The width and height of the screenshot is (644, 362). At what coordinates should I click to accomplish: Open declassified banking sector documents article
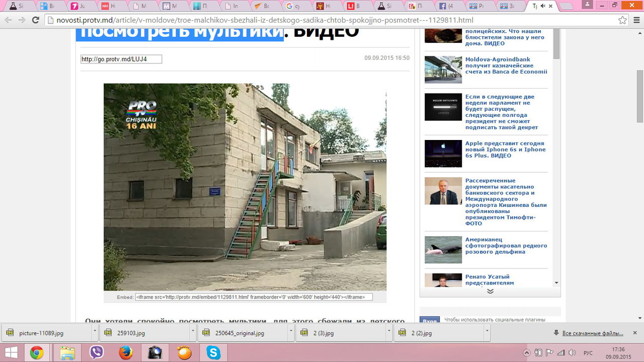pos(506,202)
